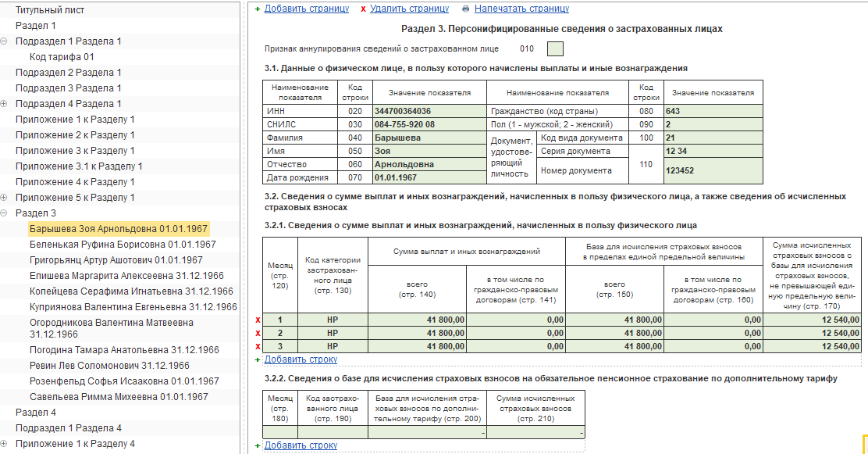Delete month 1 row with its red X

[x=258, y=320]
